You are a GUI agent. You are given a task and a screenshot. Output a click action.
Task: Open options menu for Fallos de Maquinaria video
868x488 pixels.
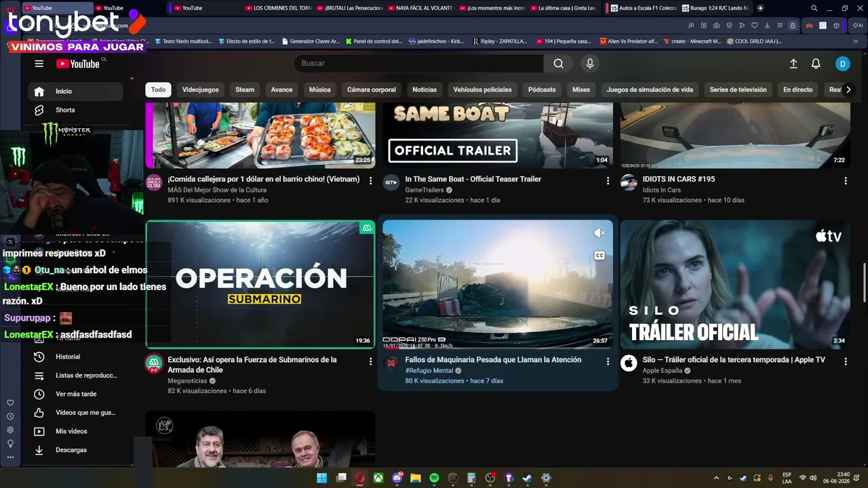pyautogui.click(x=608, y=362)
